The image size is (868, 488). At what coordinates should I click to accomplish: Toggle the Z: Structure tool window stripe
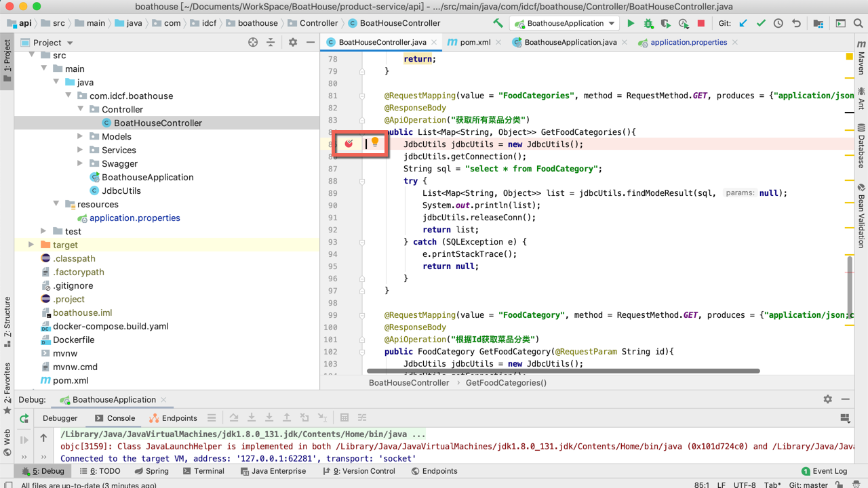(7, 322)
